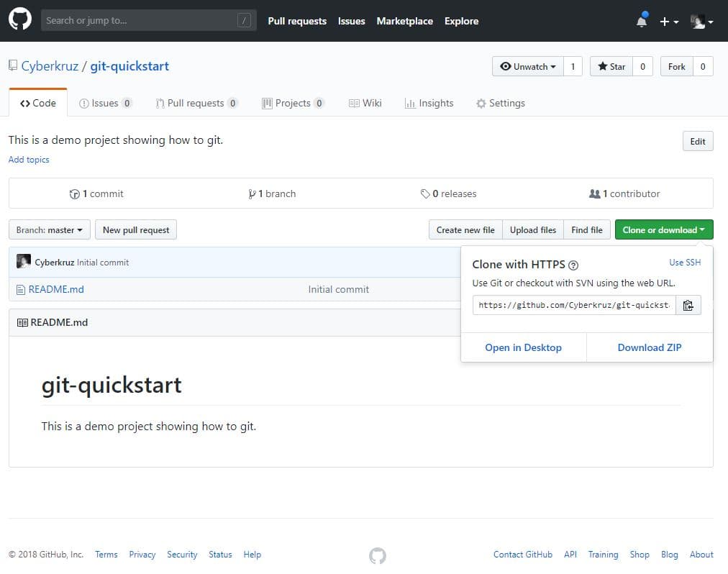This screenshot has width=728, height=574.
Task: Go to GitHub home via Octocat logo
Action: pyautogui.click(x=20, y=20)
